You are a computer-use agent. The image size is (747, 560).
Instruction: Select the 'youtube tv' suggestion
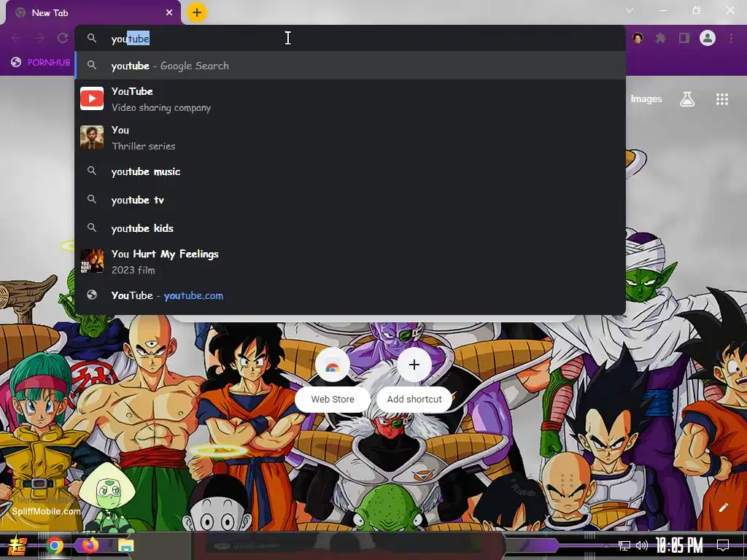[350, 200]
